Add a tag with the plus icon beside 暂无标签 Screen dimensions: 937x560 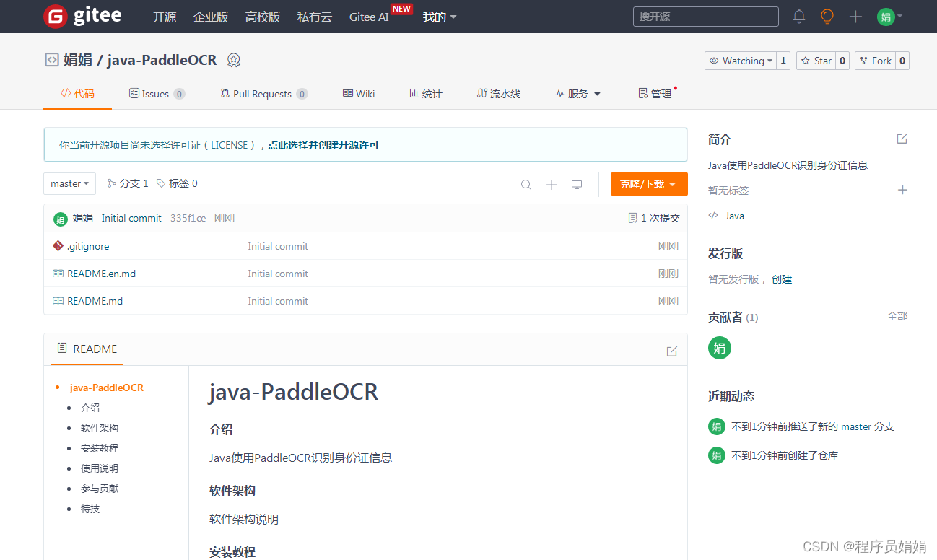click(x=902, y=190)
